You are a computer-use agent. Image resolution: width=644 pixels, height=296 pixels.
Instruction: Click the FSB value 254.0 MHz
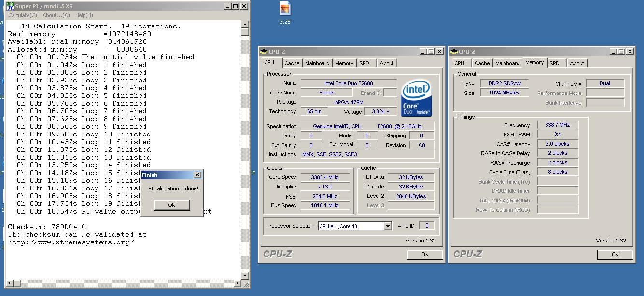[325, 196]
